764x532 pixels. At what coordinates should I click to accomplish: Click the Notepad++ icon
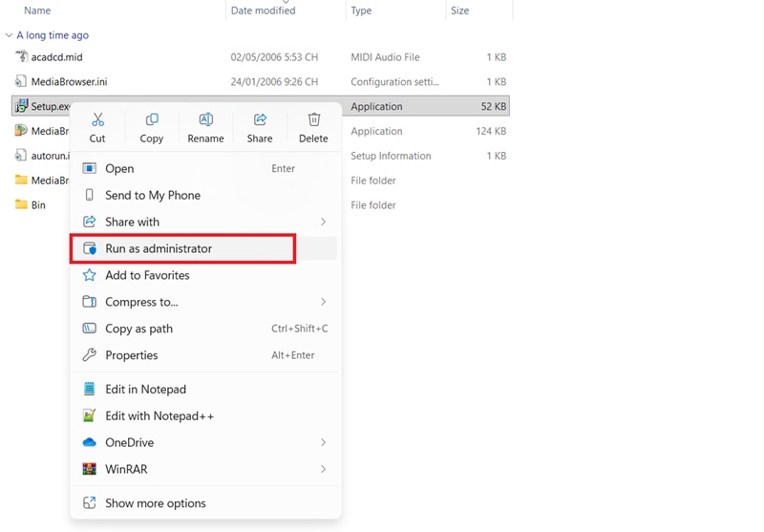click(x=89, y=415)
